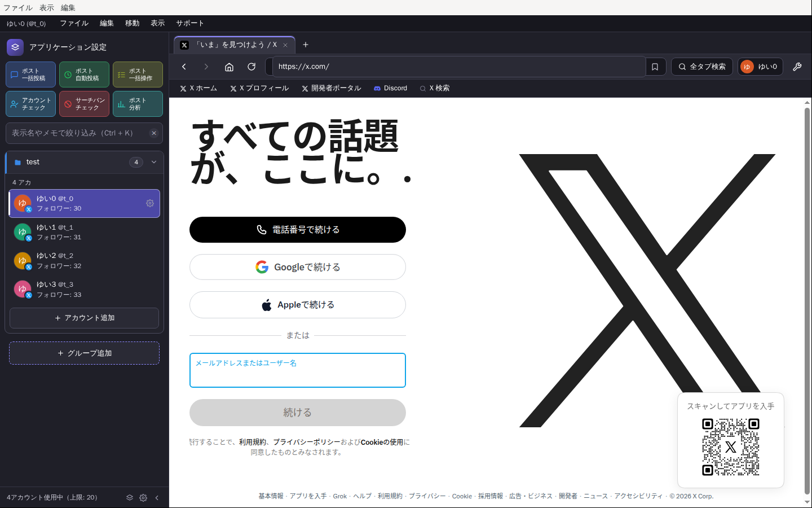Viewport: 812px width, 508px height.
Task: Click the layered app logo beside アプリケーション設定
Action: (x=15, y=47)
